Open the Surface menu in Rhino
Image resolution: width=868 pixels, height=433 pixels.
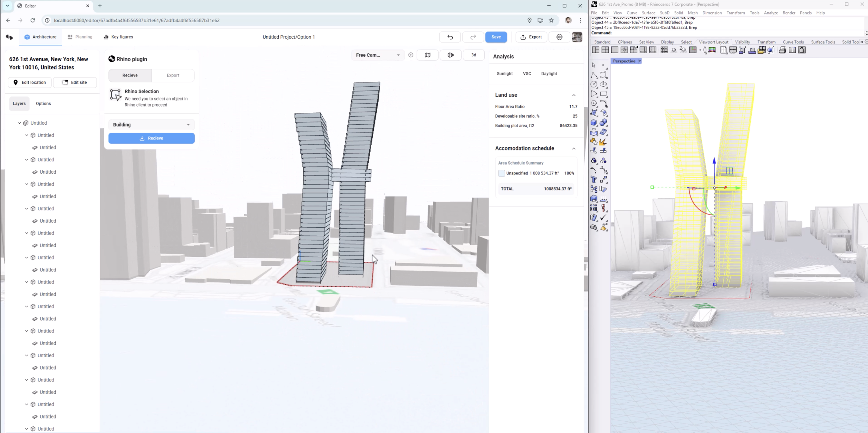point(649,13)
